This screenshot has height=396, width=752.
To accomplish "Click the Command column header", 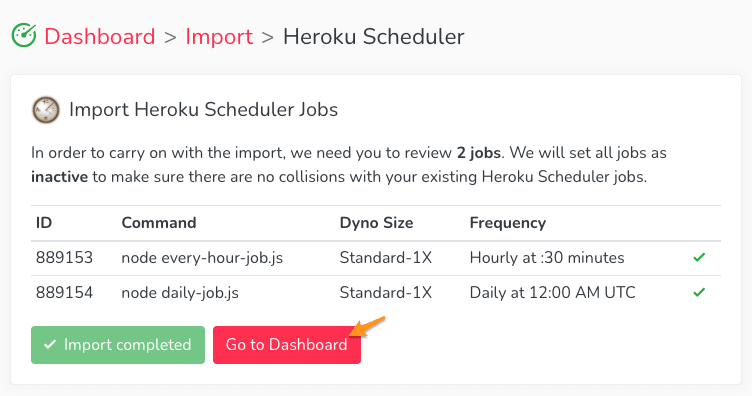I will point(159,223).
